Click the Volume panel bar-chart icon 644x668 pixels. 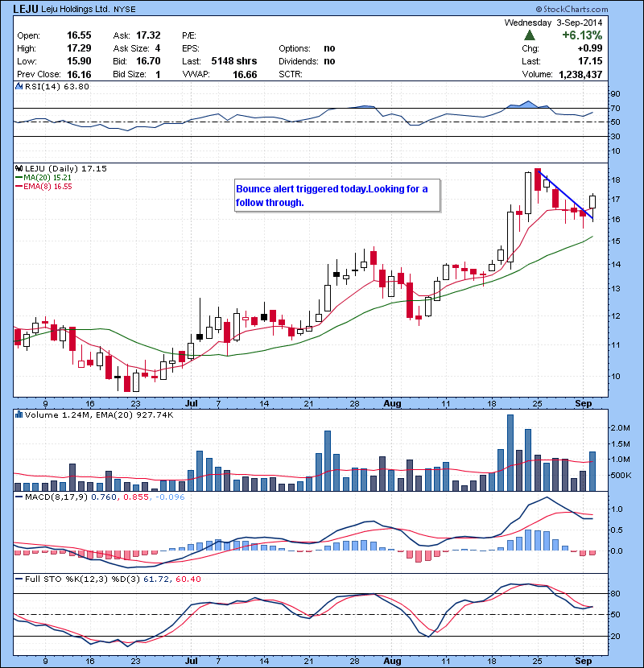click(19, 414)
